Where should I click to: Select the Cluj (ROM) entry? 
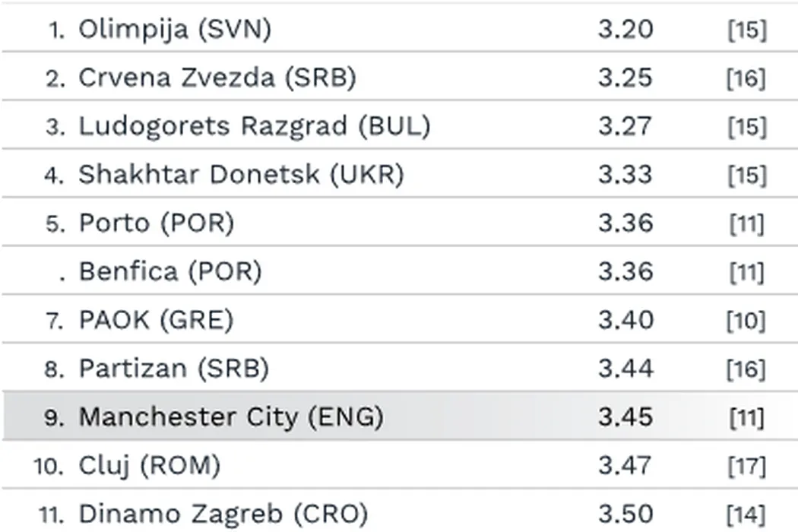pos(150,465)
